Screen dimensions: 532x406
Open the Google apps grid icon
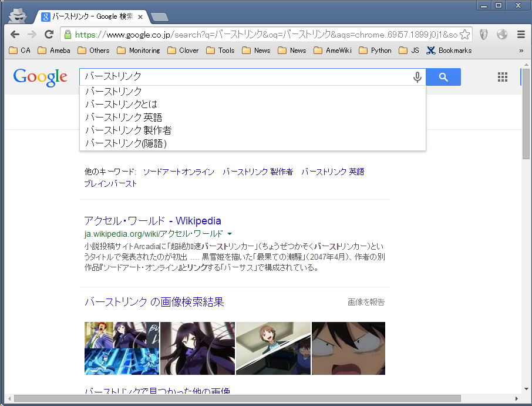(x=503, y=77)
